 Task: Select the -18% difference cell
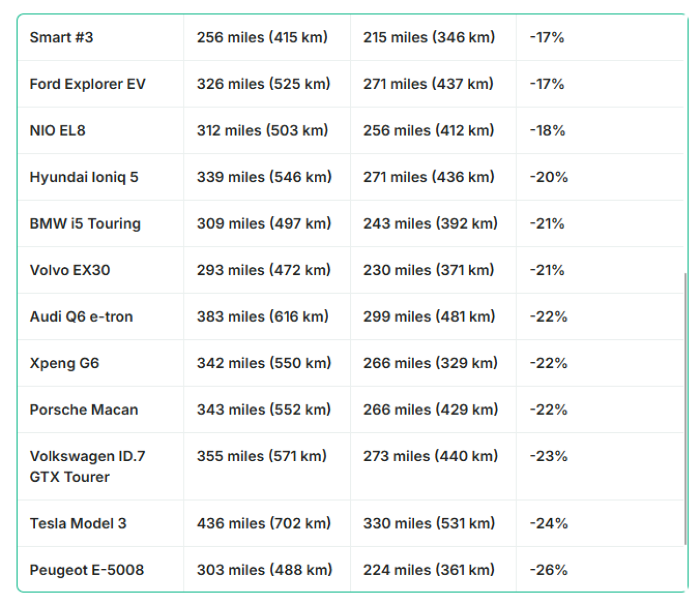pyautogui.click(x=547, y=131)
